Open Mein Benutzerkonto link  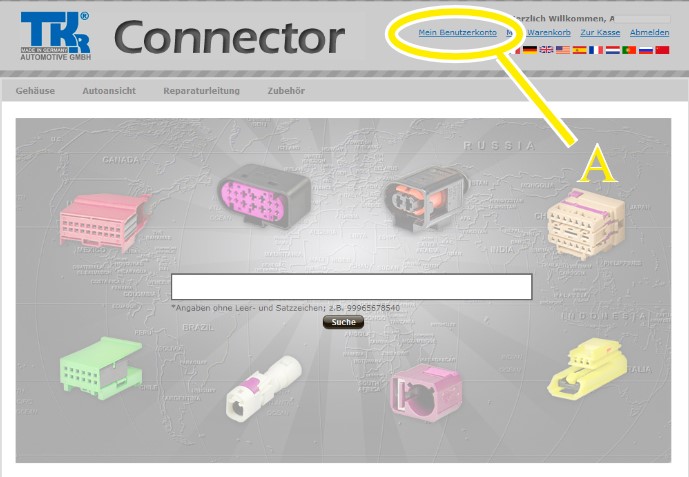pyautogui.click(x=457, y=33)
